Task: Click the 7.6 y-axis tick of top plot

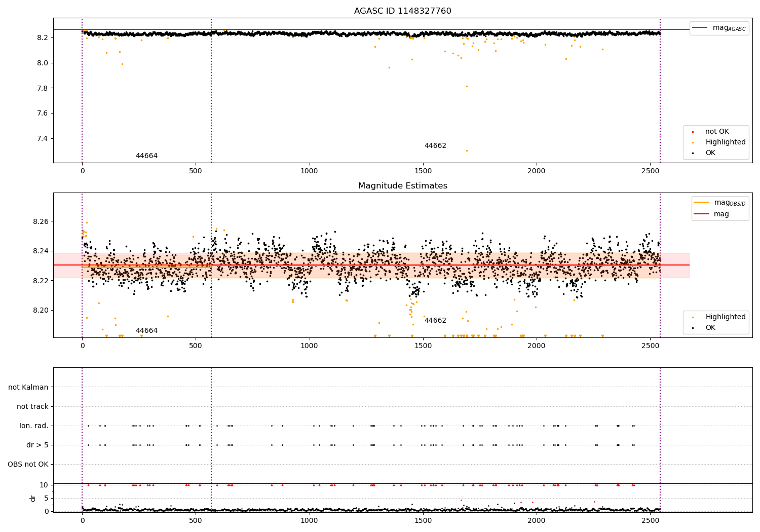Action: [x=43, y=113]
